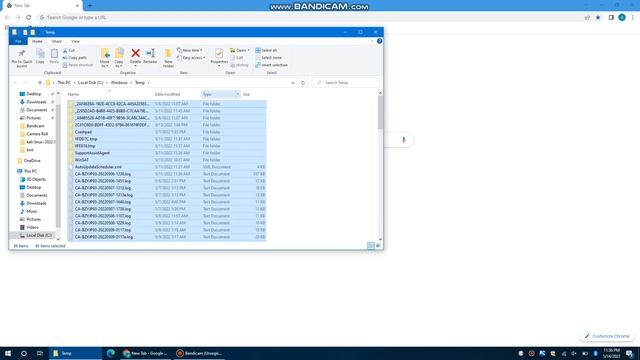Expand the address bar history dropdown
This screenshot has height=360, width=640.
pyautogui.click(x=293, y=83)
